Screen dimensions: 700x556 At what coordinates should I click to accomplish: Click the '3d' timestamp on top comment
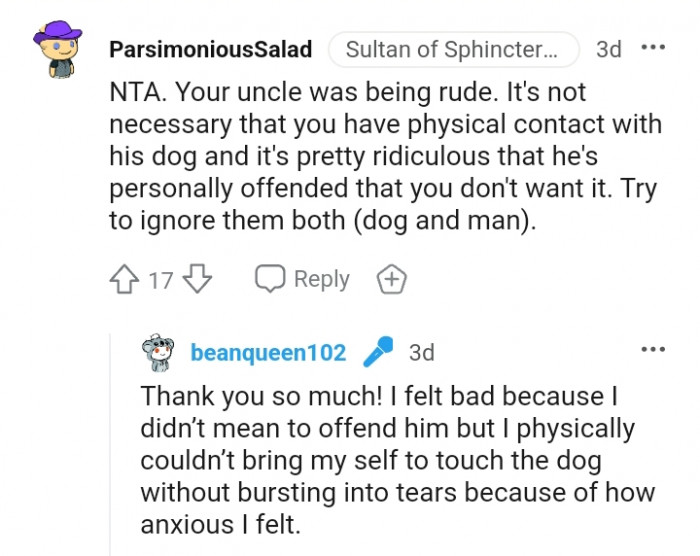click(608, 49)
